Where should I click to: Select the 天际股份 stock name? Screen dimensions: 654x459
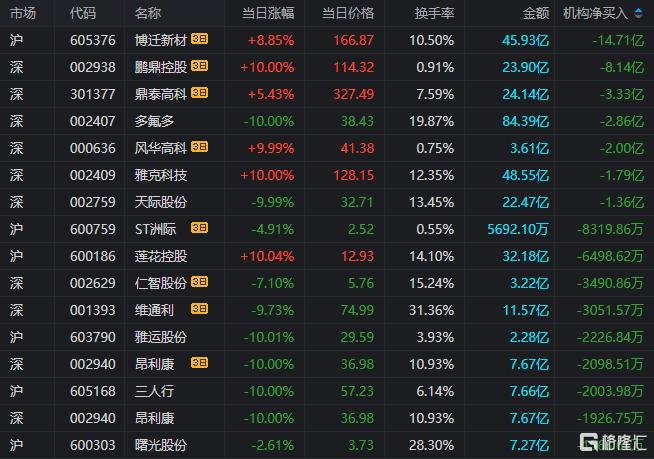[161, 202]
